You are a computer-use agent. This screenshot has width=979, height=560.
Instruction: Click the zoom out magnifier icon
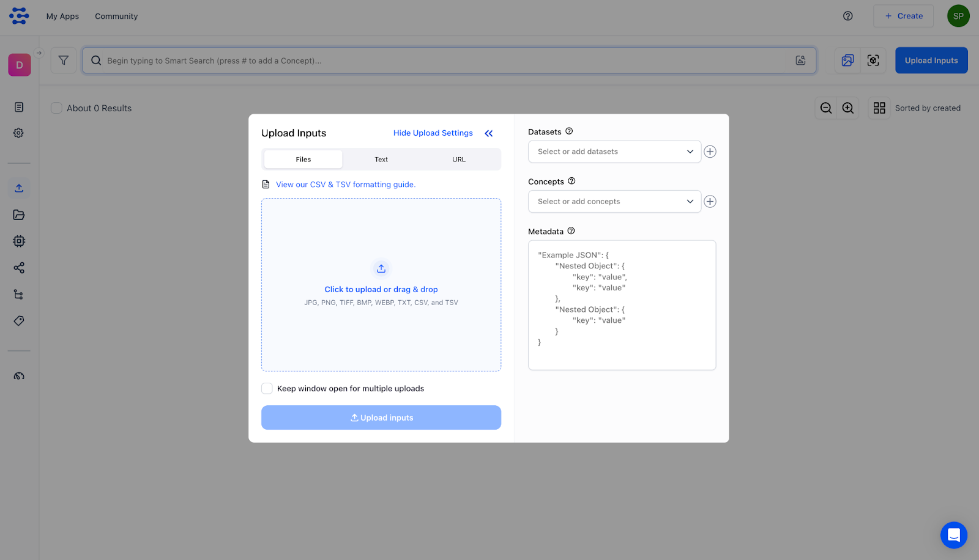826,108
